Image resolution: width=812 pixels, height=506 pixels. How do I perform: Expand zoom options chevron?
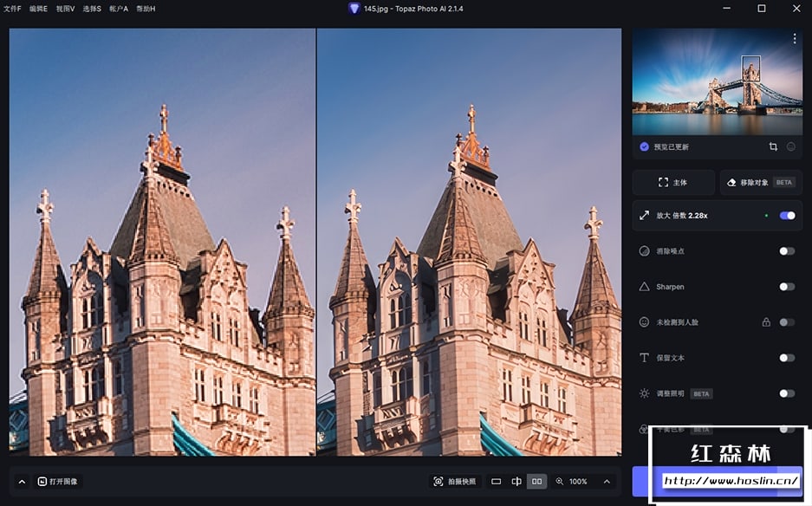coord(607,482)
